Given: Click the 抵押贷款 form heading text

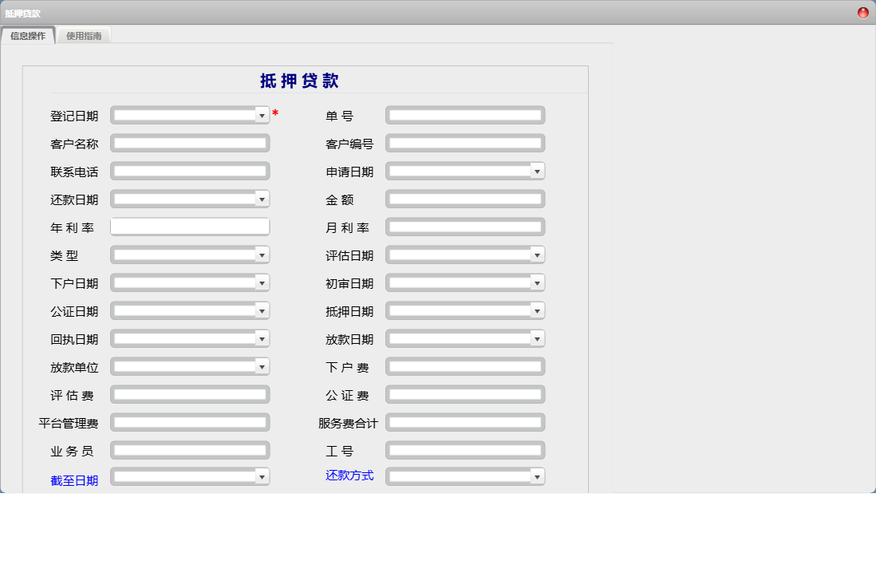Looking at the screenshot, I should [x=299, y=81].
